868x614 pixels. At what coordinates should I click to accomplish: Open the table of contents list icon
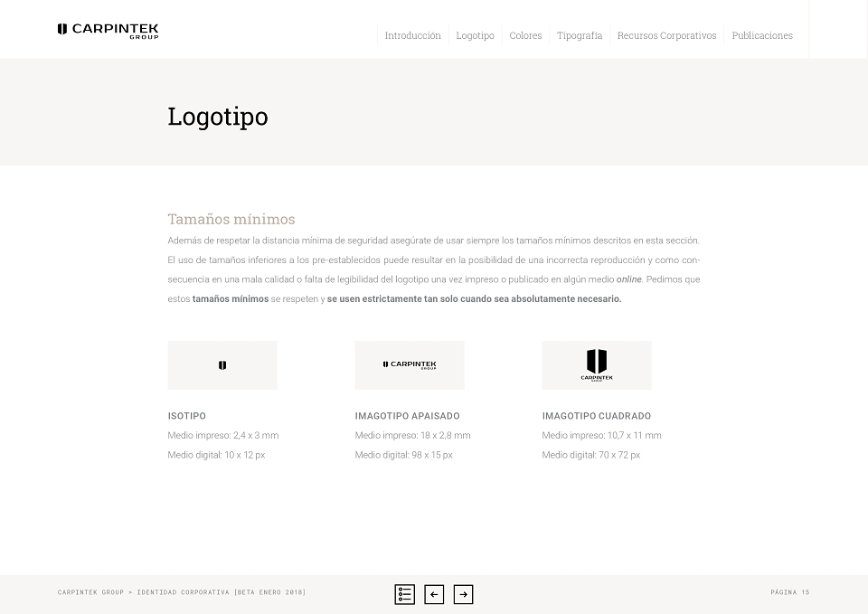(x=405, y=595)
